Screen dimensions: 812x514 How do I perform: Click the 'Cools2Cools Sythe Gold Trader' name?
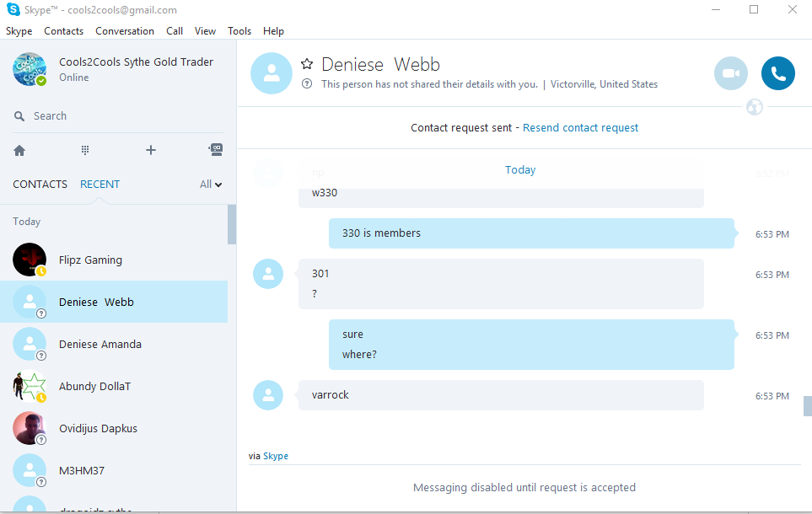point(137,62)
